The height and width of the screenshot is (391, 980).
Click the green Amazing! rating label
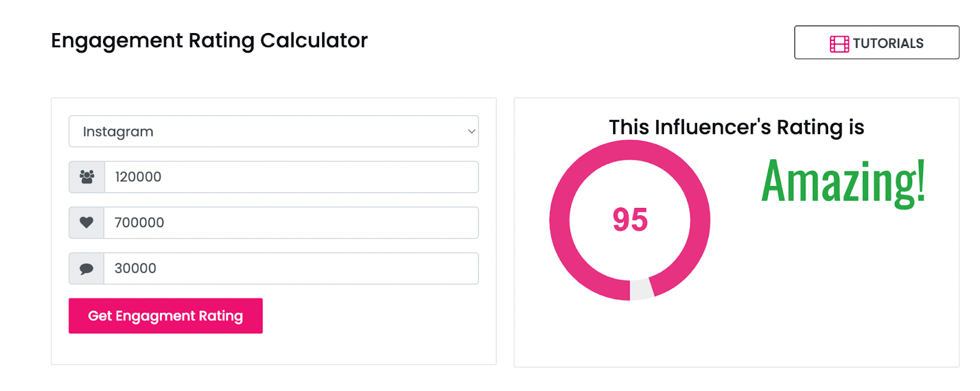(x=843, y=181)
